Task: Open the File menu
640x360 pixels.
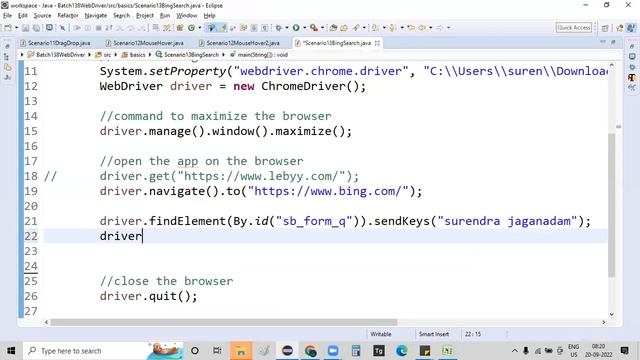Action: (7, 16)
